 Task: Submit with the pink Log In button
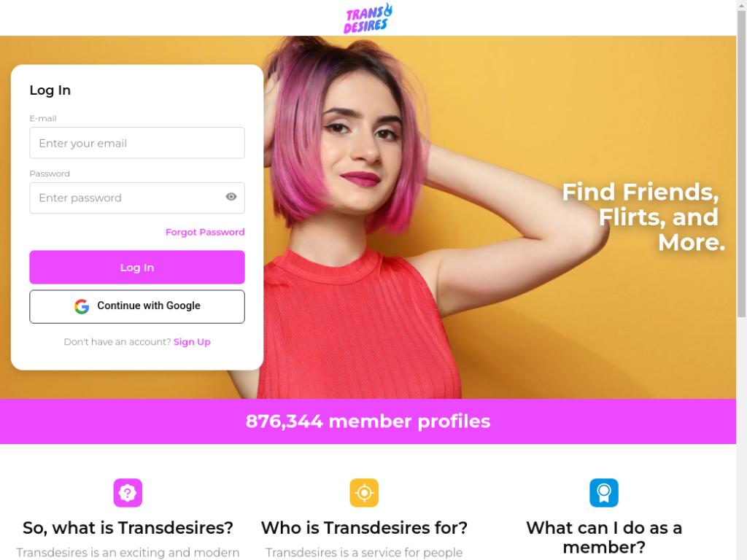[137, 267]
